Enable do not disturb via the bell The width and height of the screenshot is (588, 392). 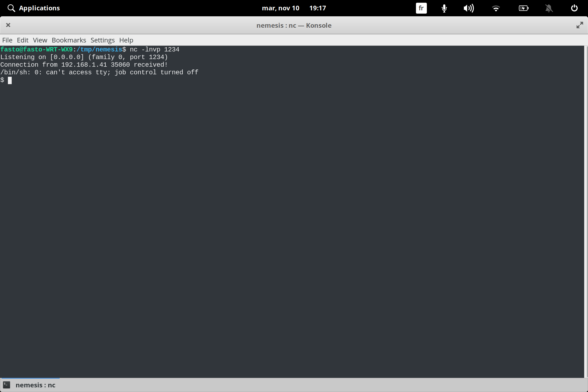(549, 8)
